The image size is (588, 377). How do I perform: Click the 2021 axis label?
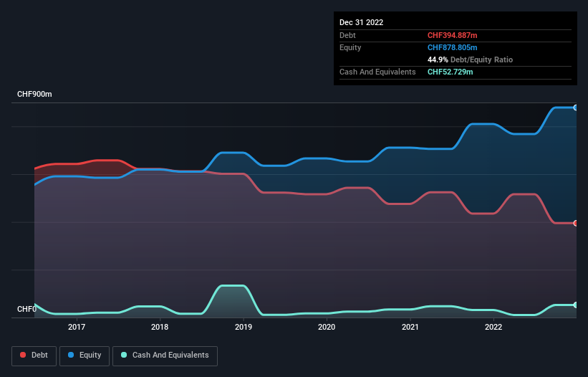point(410,327)
